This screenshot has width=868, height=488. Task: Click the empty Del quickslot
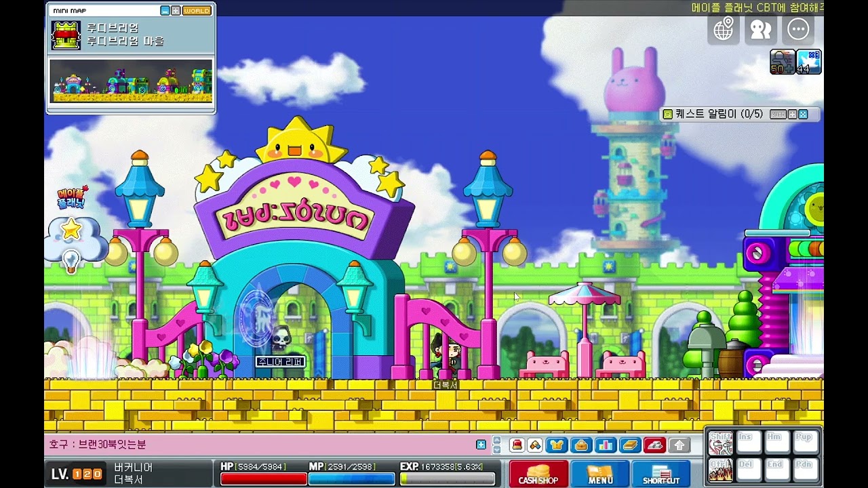tap(749, 470)
